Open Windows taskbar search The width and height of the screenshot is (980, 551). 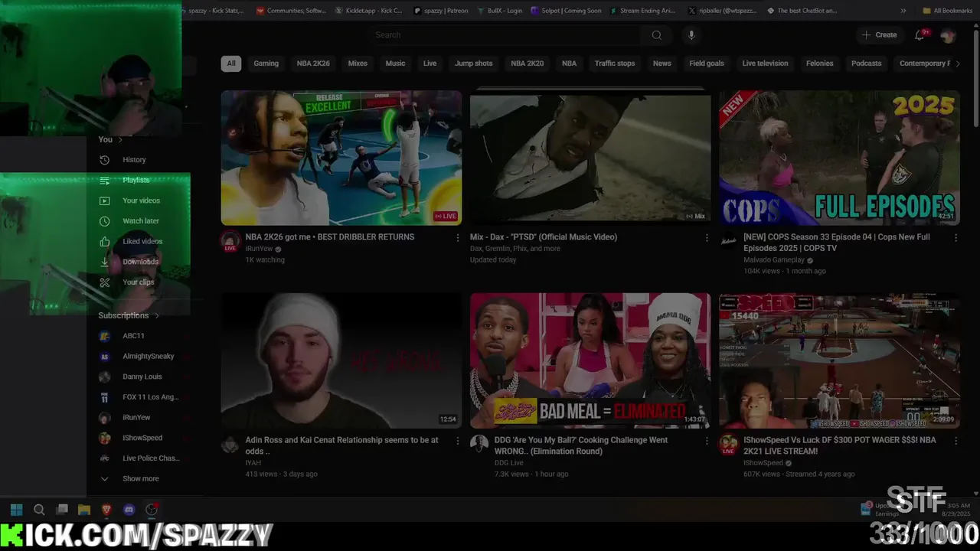[x=39, y=510]
